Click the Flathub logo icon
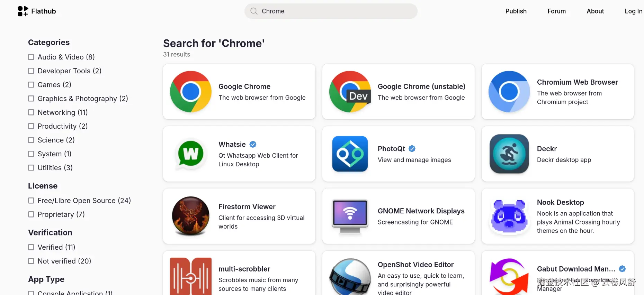This screenshot has width=644, height=295. (23, 11)
